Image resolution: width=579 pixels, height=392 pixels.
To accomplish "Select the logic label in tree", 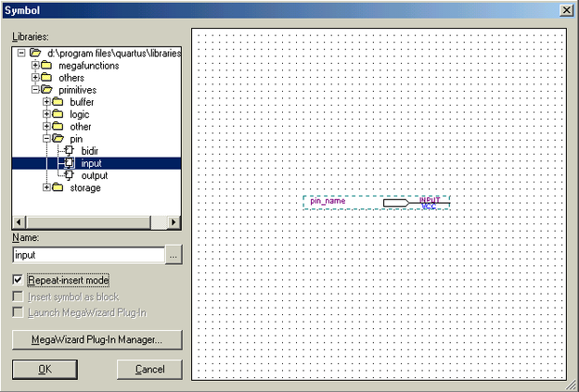I will pyautogui.click(x=80, y=114).
